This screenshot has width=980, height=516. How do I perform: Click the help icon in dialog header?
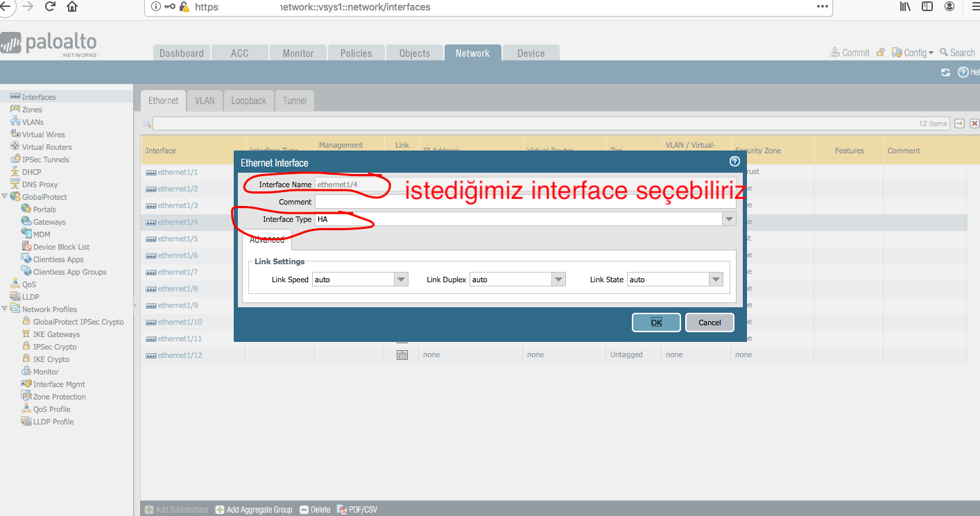click(x=734, y=162)
